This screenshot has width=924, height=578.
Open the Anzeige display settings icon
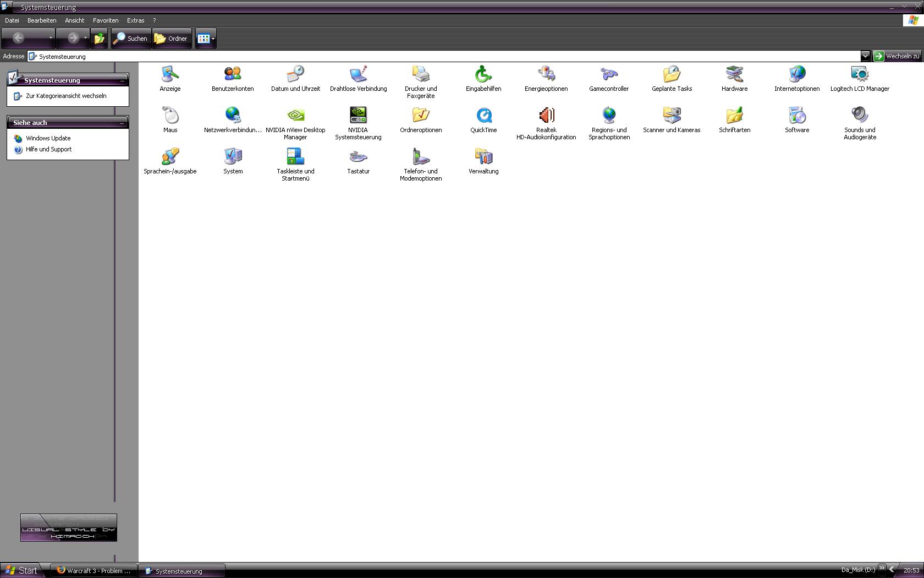tap(170, 74)
